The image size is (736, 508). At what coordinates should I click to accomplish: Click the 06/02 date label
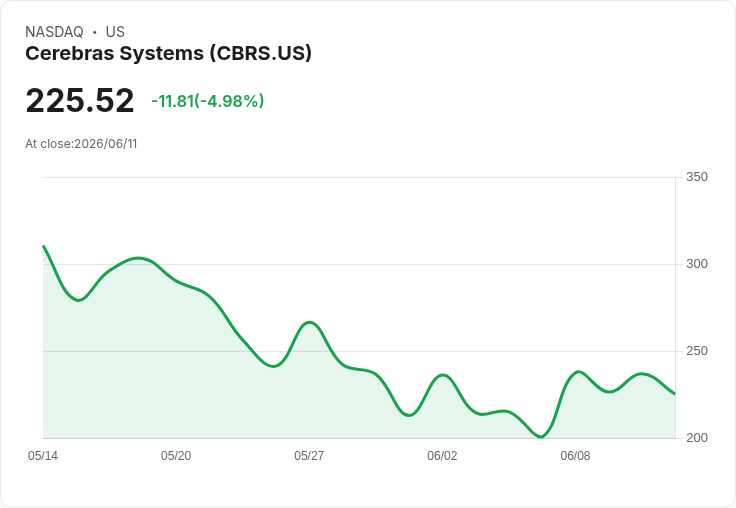(442, 455)
